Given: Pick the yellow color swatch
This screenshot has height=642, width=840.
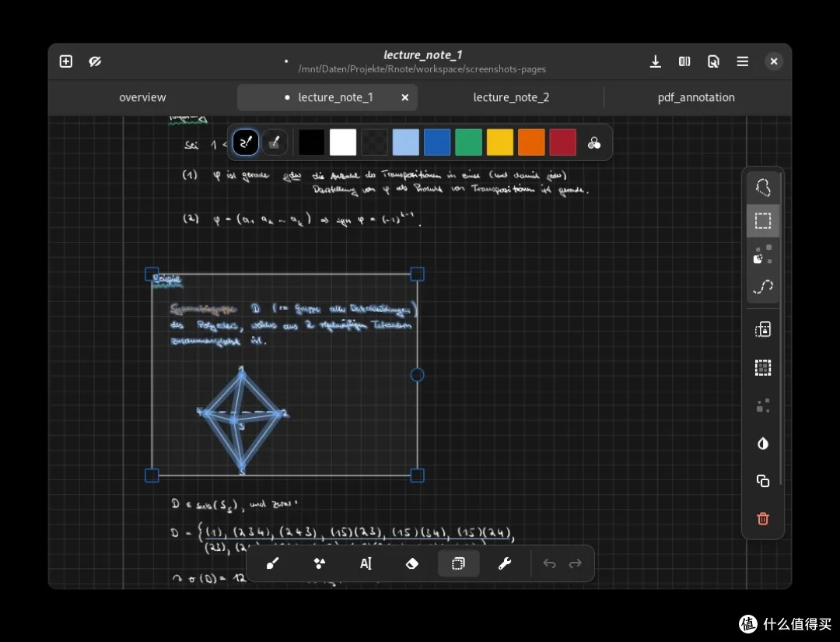Looking at the screenshot, I should point(500,142).
